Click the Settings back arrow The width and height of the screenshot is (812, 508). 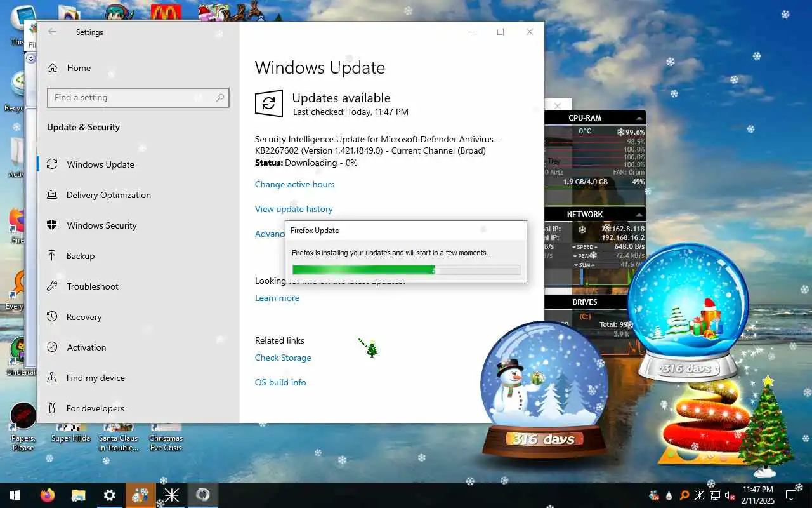(x=52, y=32)
